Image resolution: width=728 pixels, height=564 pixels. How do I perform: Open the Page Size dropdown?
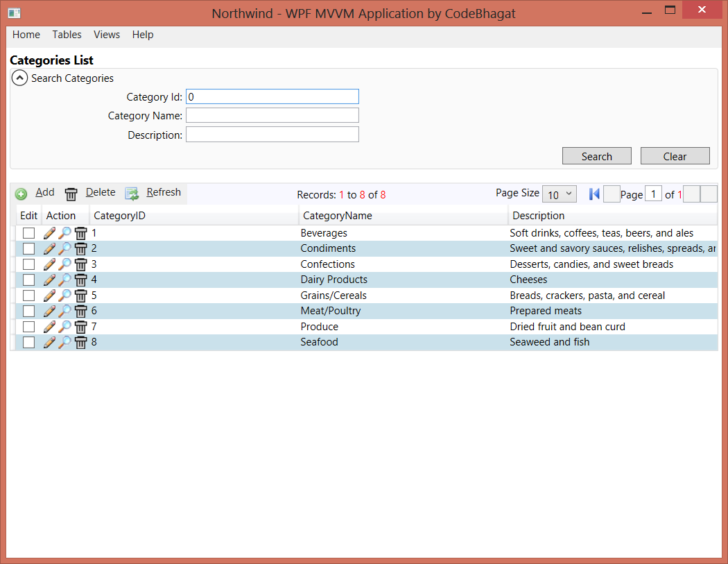coord(559,194)
